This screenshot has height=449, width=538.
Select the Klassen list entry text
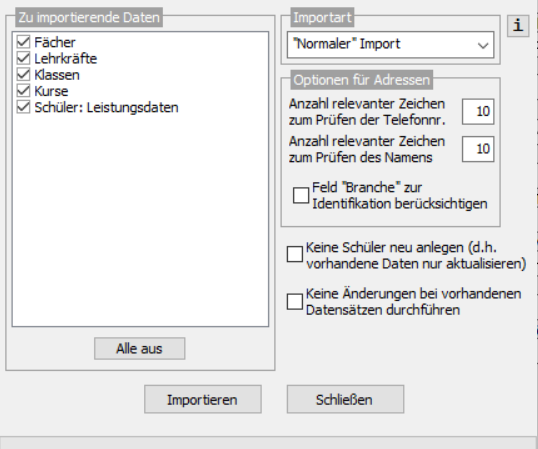click(x=57, y=75)
